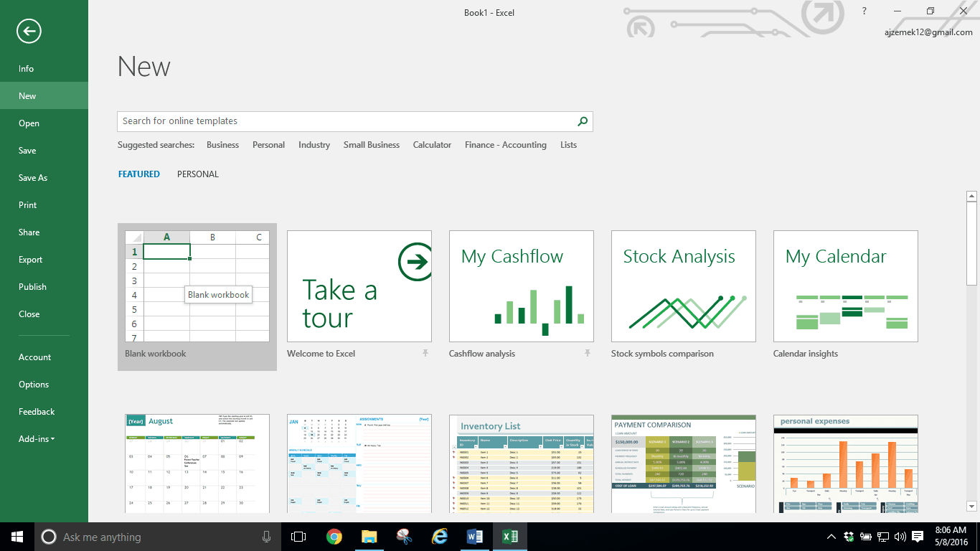This screenshot has width=980, height=551.
Task: Open the weekly schedule assignments template
Action: pos(359,463)
